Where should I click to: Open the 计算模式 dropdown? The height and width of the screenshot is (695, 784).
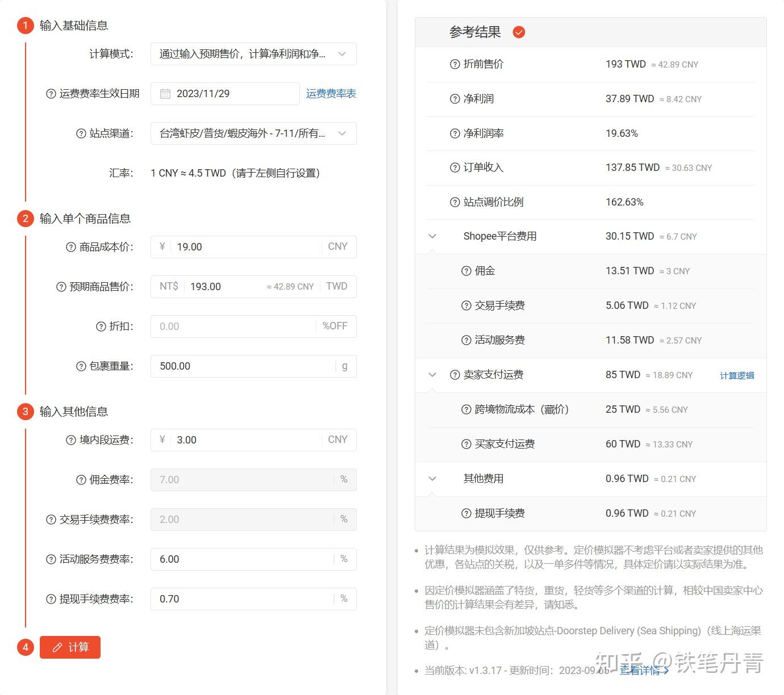click(253, 54)
